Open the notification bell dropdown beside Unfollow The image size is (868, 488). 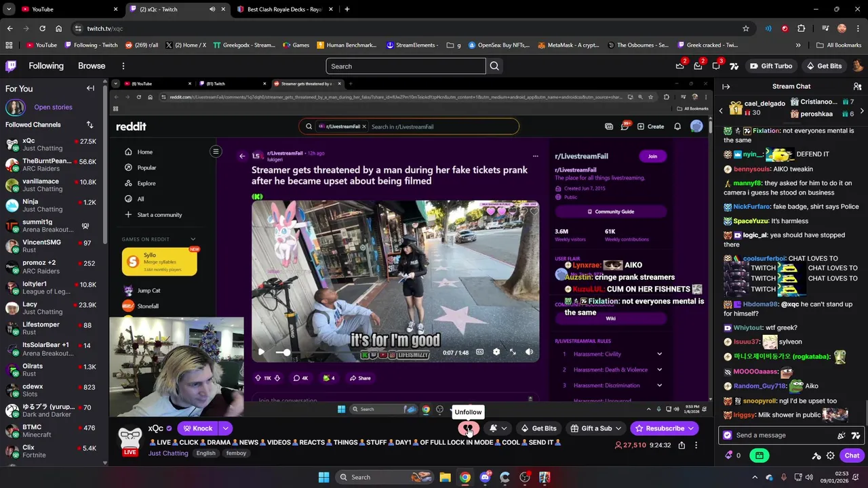(498, 428)
